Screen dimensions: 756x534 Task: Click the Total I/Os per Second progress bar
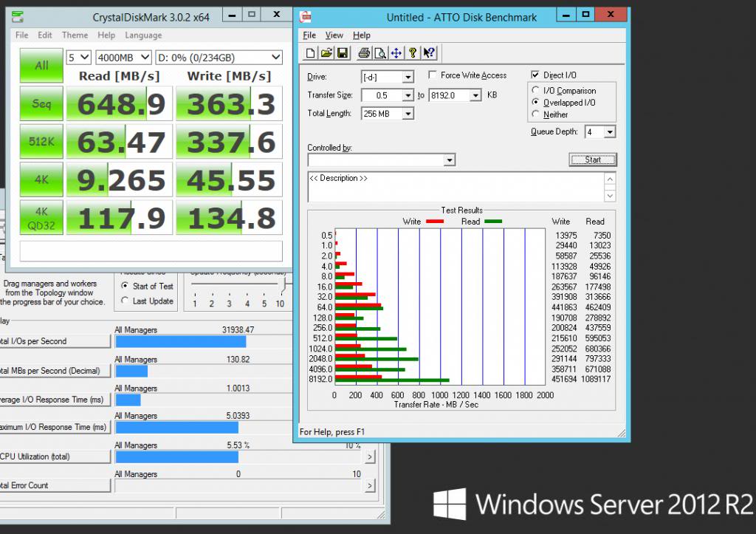click(x=204, y=341)
